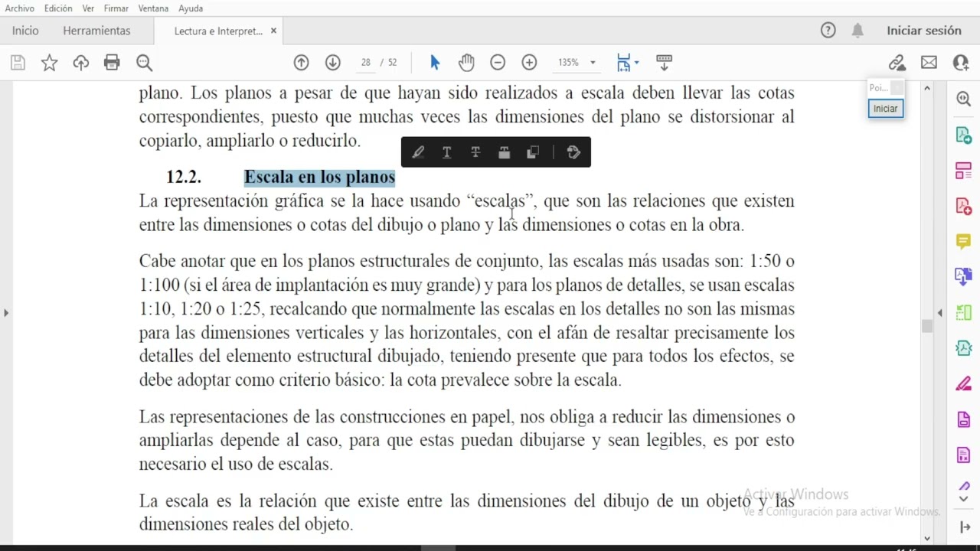Image resolution: width=980 pixels, height=551 pixels.
Task: Click the vertical scrollbar thumb
Action: [927, 326]
